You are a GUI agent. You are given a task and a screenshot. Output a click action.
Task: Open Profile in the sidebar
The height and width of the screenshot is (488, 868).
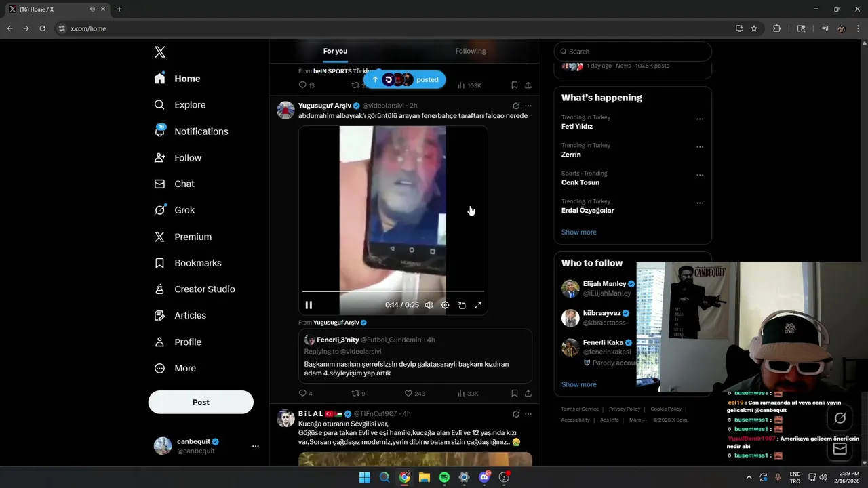tap(178, 342)
